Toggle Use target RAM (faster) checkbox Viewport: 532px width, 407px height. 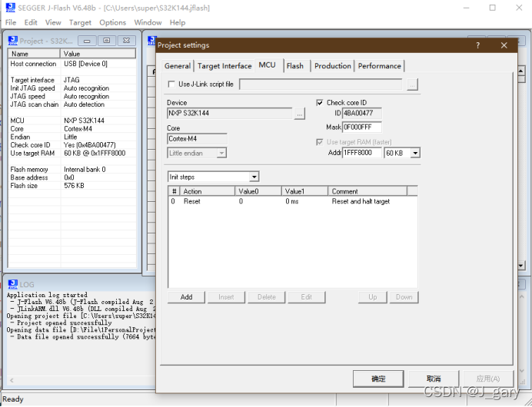point(320,142)
